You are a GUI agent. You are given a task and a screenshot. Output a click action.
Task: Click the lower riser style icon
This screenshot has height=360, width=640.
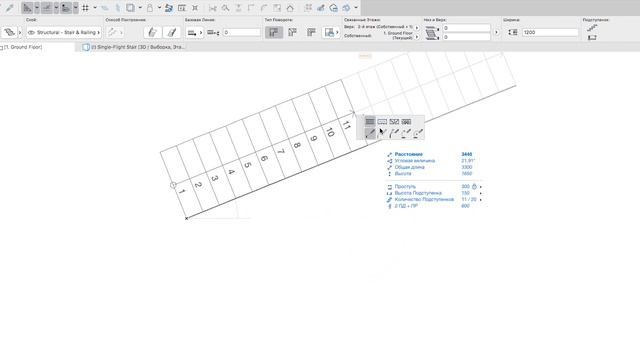(592, 38)
